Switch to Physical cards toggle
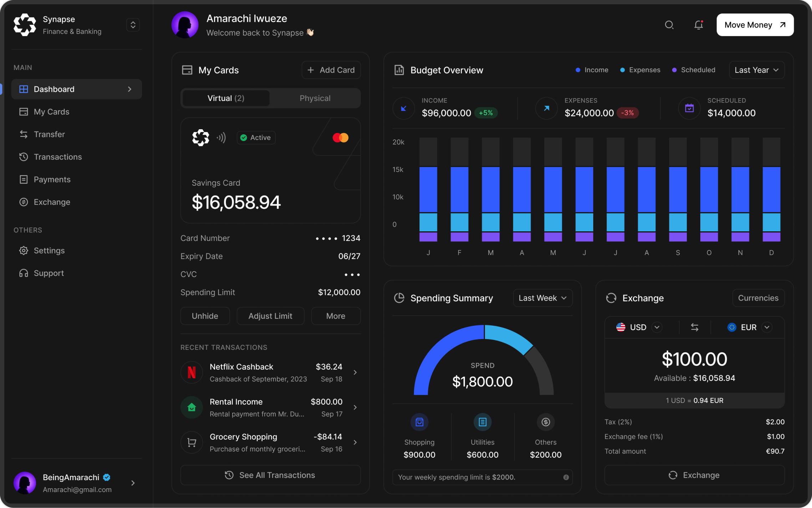The height and width of the screenshot is (508, 812). (315, 98)
